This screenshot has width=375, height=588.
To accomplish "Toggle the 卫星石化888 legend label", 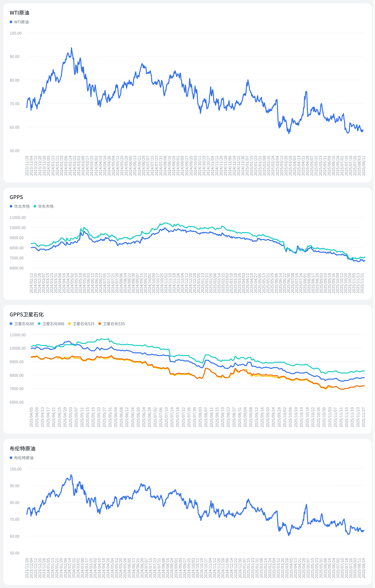I will pyautogui.click(x=53, y=324).
